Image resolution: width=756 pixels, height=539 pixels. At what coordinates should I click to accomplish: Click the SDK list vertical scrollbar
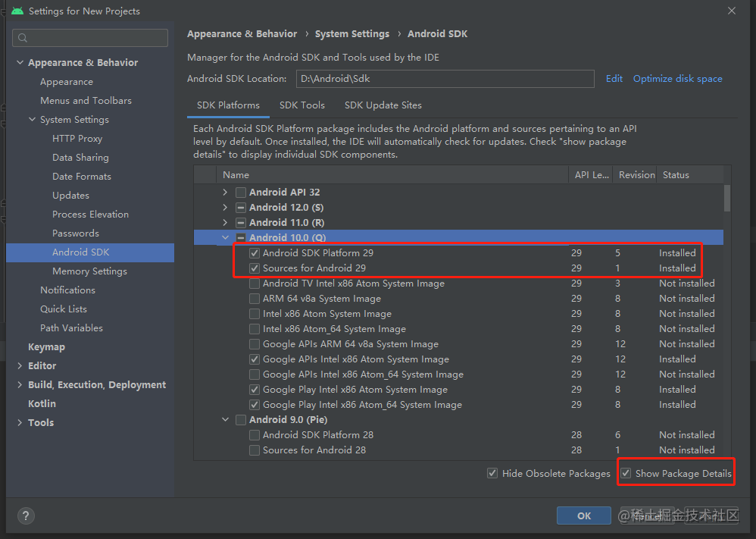[727, 199]
